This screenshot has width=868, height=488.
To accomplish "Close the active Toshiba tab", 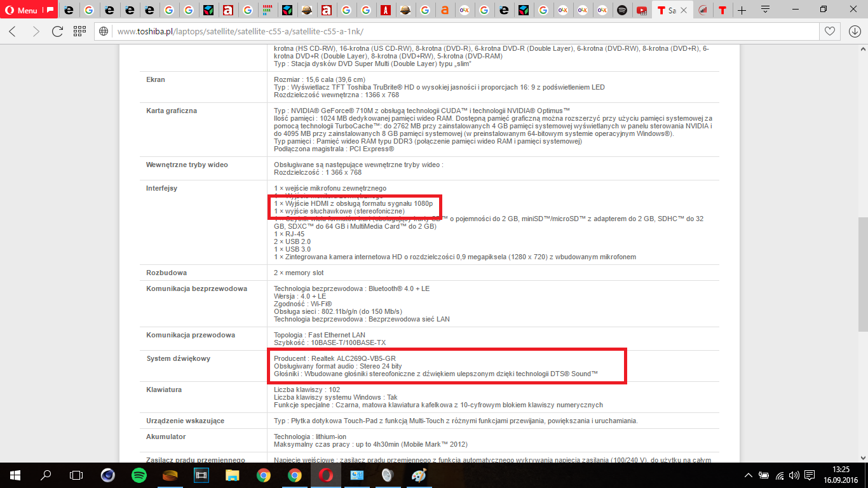I will (685, 10).
